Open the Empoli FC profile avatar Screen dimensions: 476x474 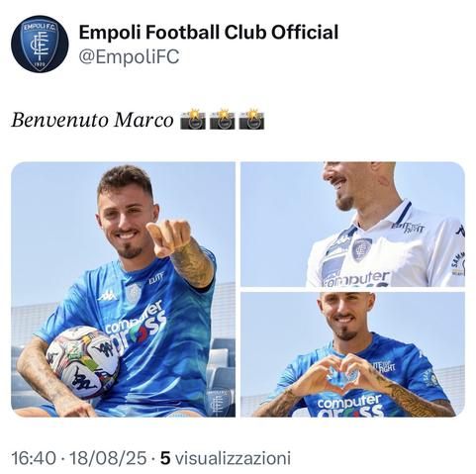click(40, 45)
